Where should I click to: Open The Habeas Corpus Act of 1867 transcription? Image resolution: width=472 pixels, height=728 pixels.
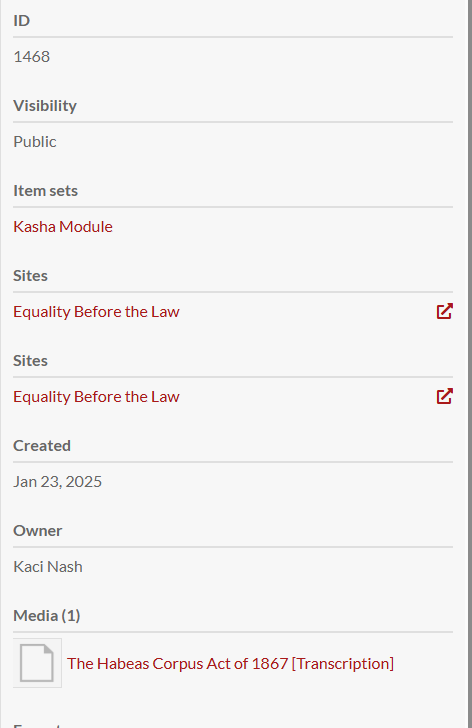tap(230, 663)
